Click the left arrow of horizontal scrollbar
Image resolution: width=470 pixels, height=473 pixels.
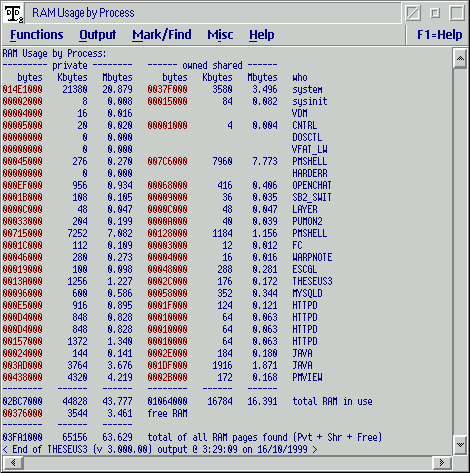click(13, 462)
